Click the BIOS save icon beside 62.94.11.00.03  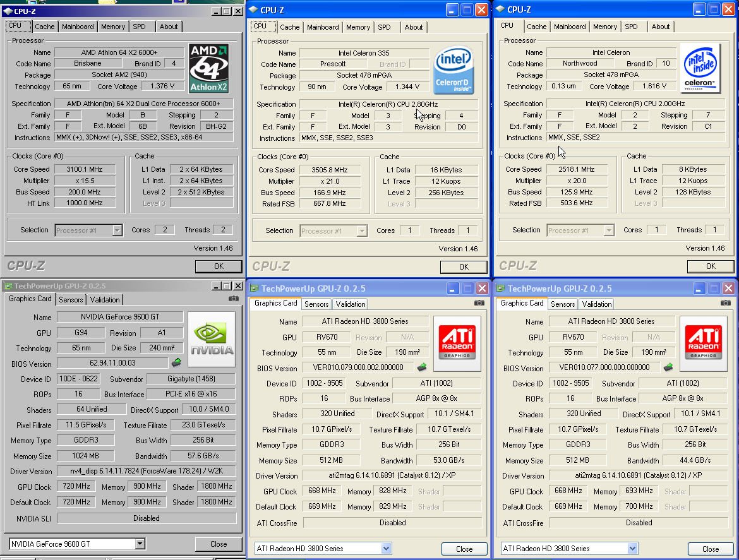[x=176, y=363]
